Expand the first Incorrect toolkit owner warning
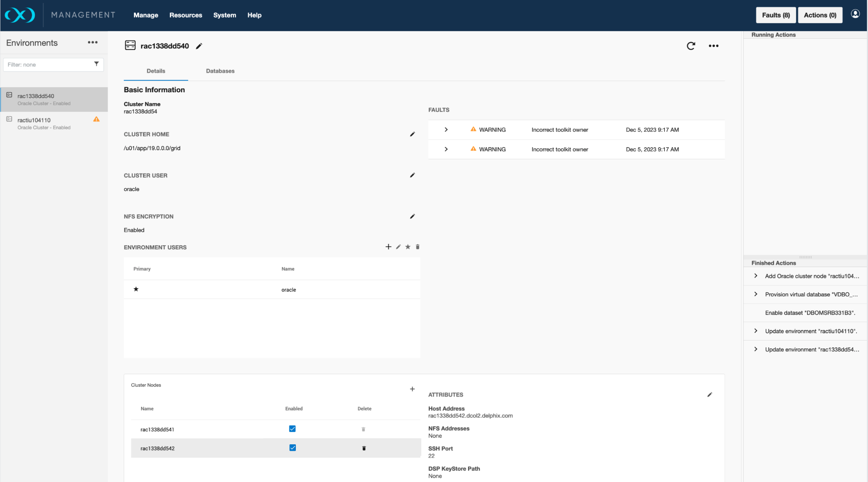The image size is (868, 482). pos(446,130)
